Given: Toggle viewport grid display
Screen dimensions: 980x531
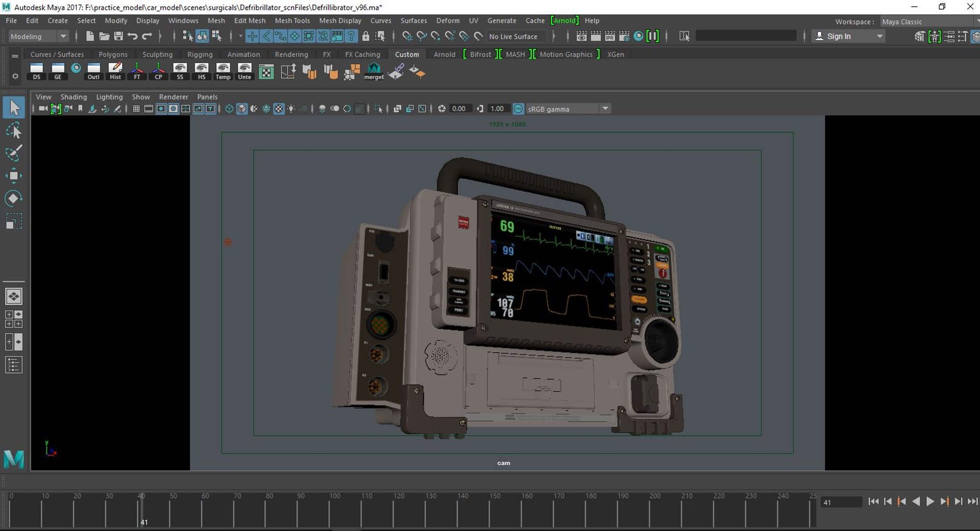Looking at the screenshot, I should [136, 109].
